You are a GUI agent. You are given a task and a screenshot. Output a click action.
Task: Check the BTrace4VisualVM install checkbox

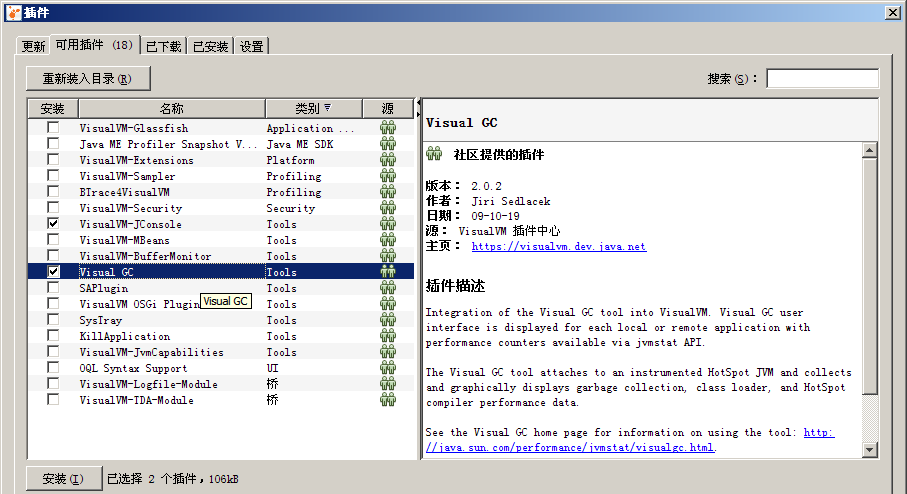coord(53,191)
